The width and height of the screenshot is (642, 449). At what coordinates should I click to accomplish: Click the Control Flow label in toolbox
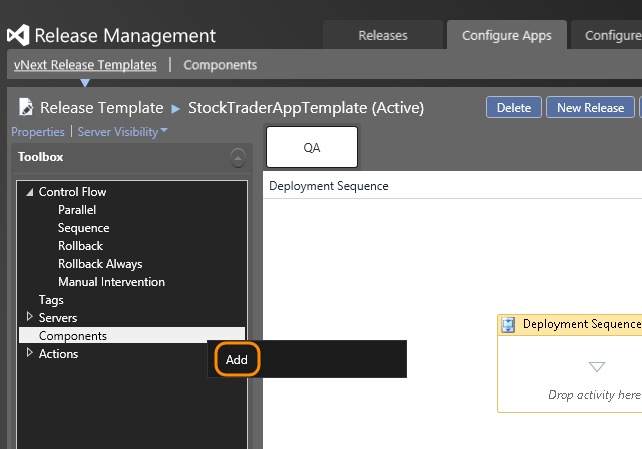point(72,192)
